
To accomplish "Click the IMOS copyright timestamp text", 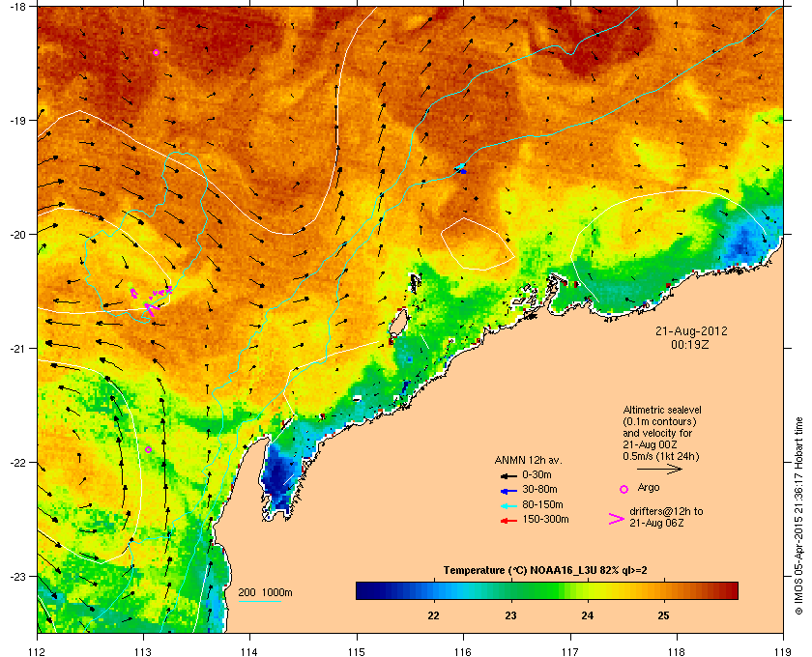I will 798,517.
